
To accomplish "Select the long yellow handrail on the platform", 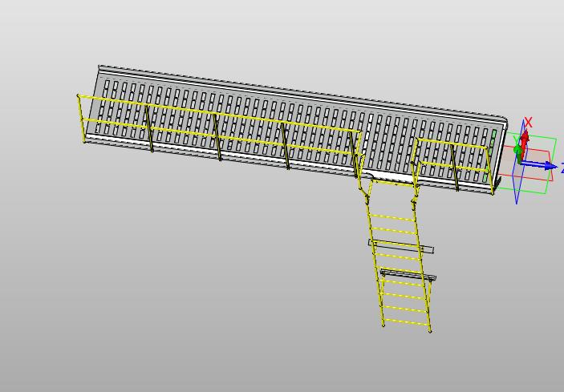I will pyautogui.click(x=220, y=135).
